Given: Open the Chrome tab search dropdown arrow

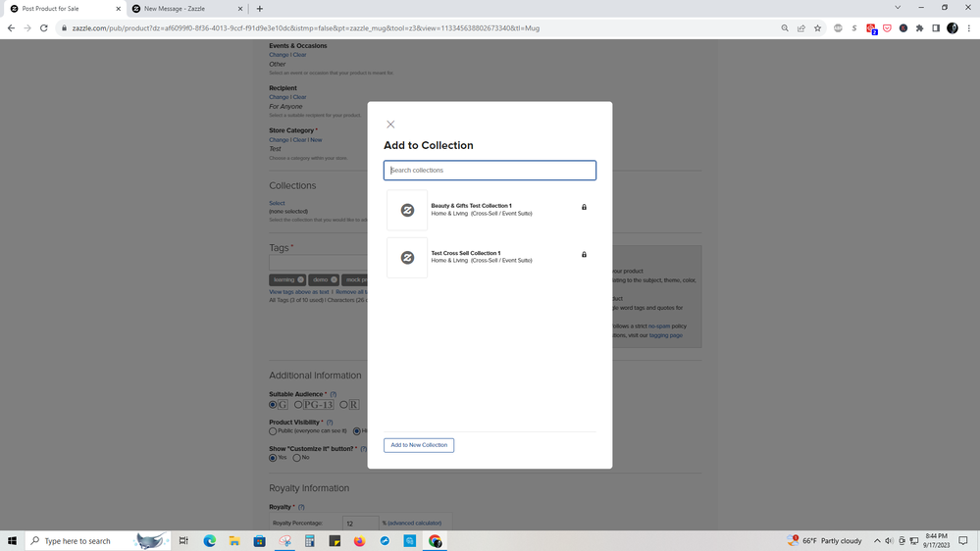Looking at the screenshot, I should tap(897, 8).
